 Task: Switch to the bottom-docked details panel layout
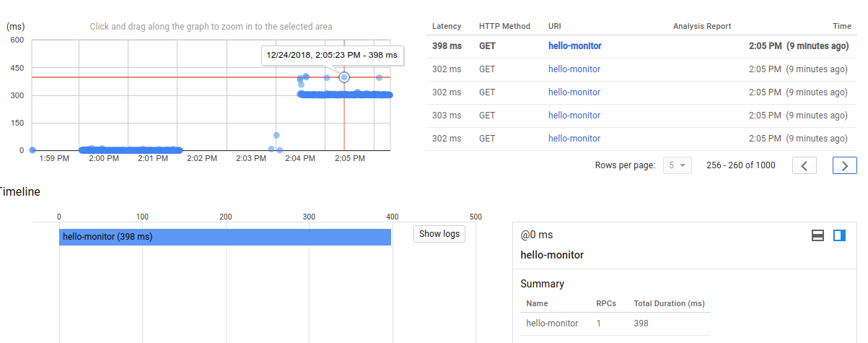pos(817,235)
